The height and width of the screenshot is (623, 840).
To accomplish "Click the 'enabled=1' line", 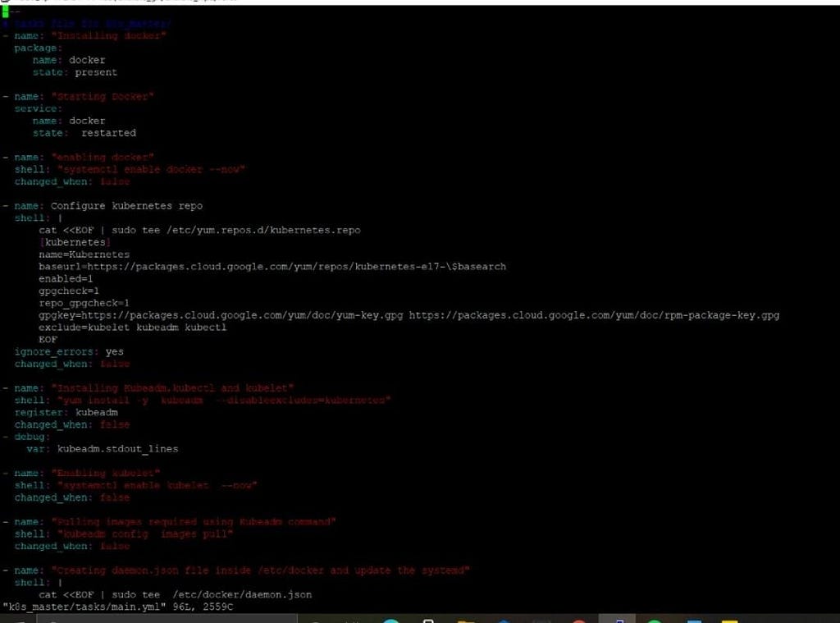I will (x=66, y=279).
